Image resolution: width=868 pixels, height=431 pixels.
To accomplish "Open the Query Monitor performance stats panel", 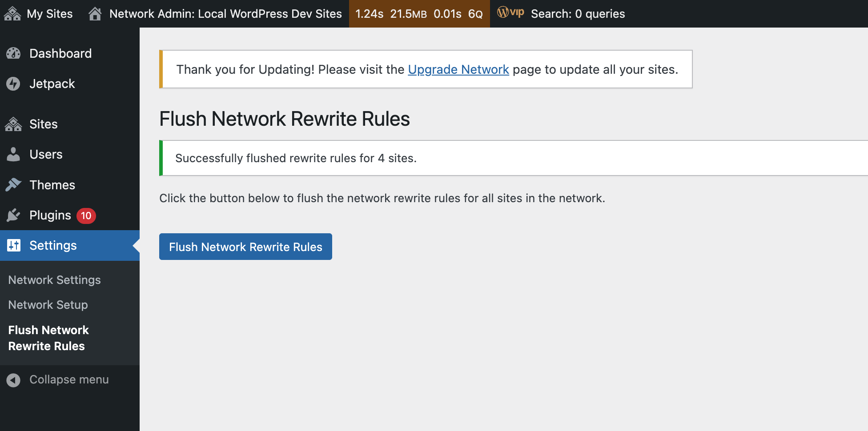I will [419, 14].
